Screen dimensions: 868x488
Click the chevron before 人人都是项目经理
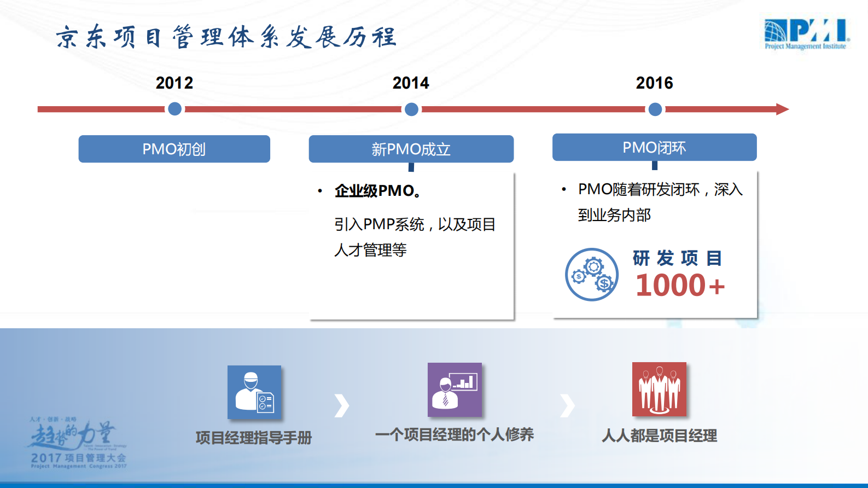tap(568, 405)
